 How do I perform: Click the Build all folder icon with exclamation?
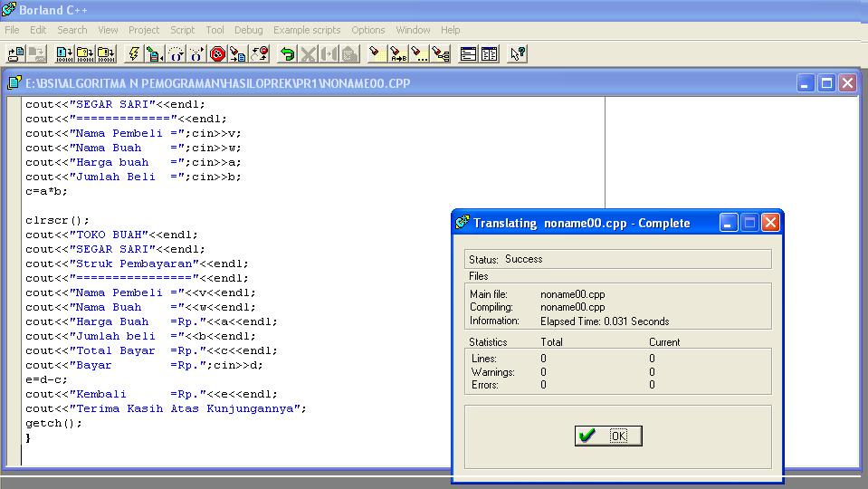[x=106, y=53]
